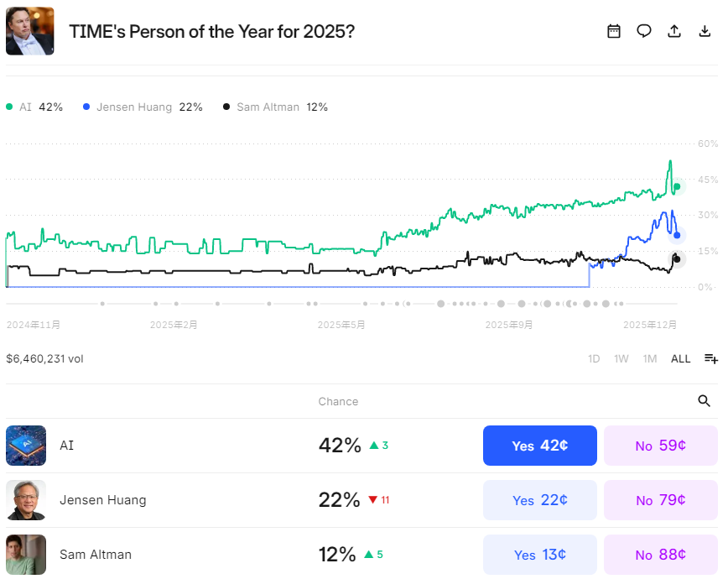Click the blue Jensen Huang legend dot

(x=86, y=107)
